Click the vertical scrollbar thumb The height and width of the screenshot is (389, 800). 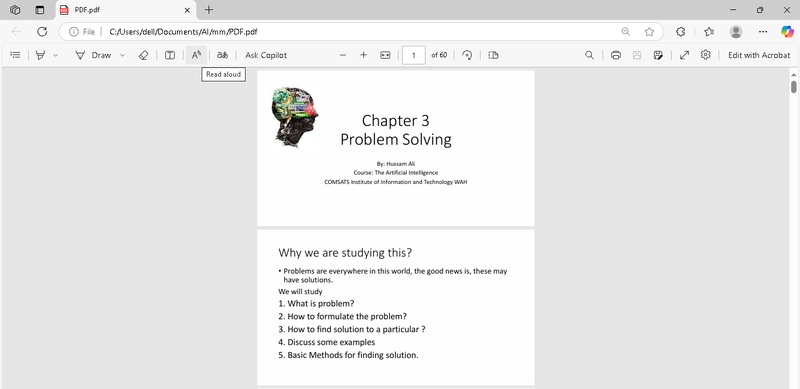pos(794,86)
